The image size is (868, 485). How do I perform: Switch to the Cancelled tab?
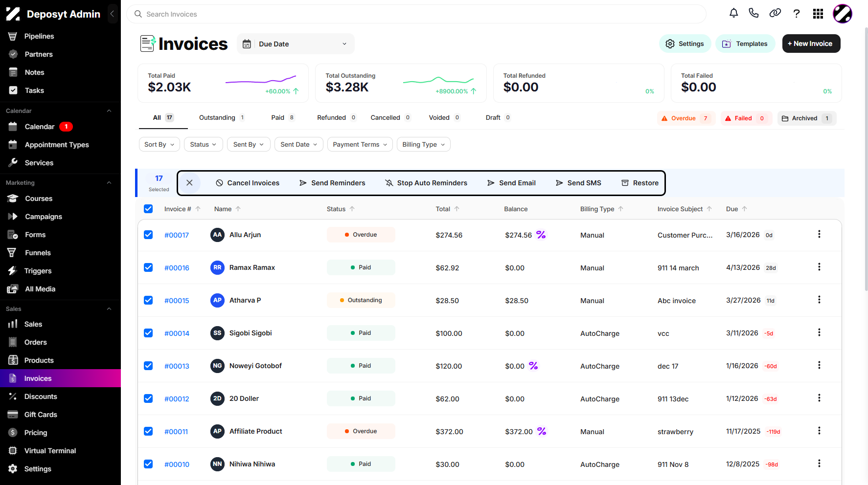[390, 117]
